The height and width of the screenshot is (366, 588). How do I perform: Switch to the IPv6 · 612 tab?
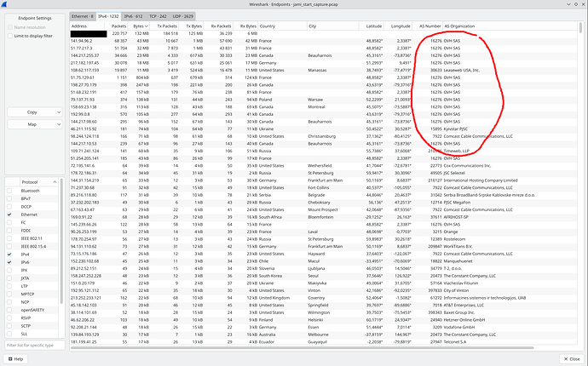pyautogui.click(x=133, y=16)
